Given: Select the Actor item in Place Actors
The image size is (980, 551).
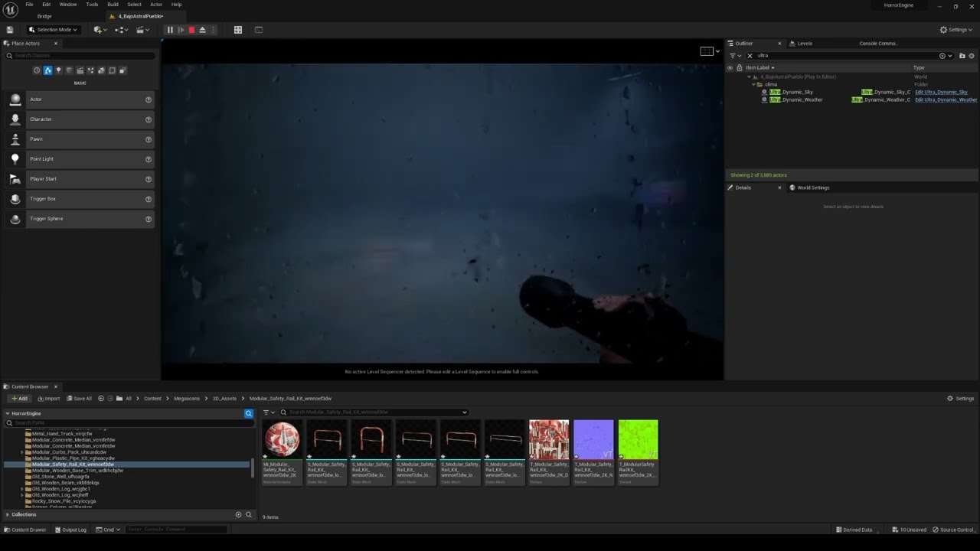Looking at the screenshot, I should (x=80, y=99).
